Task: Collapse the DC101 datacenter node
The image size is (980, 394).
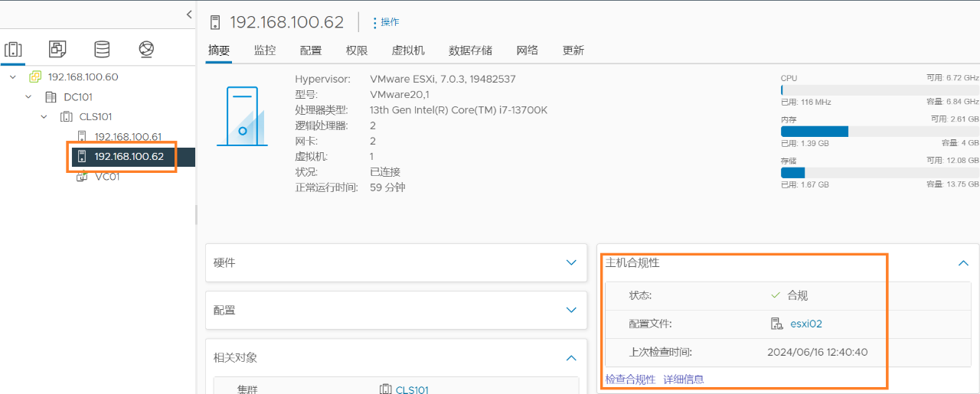Action: (28, 97)
